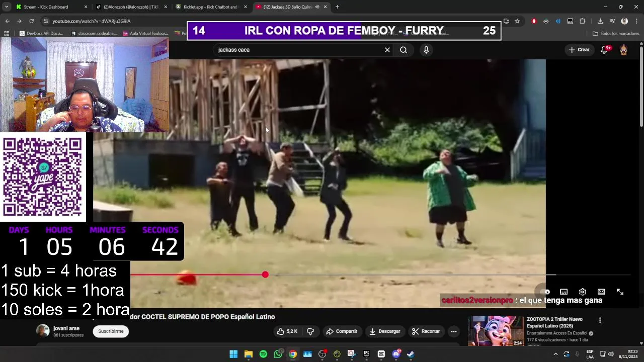Screen dimensions: 644x362
Task: Install this page as an app
Action: click(506, 21)
